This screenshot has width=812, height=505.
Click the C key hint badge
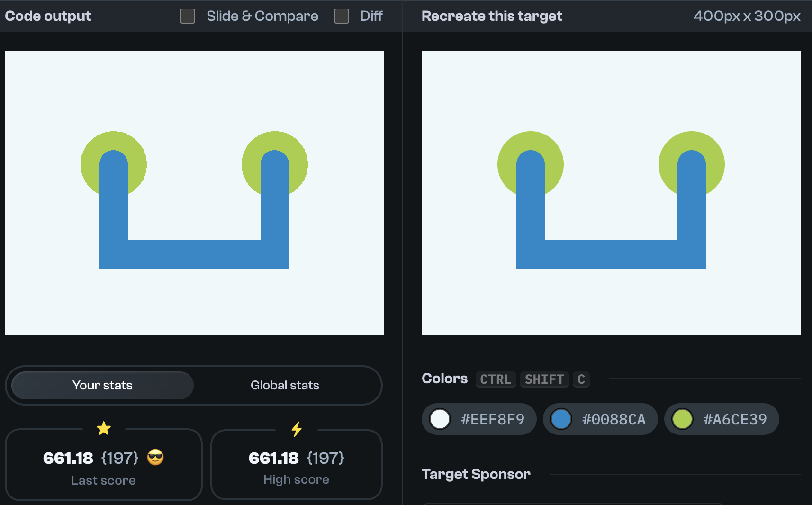click(x=581, y=379)
